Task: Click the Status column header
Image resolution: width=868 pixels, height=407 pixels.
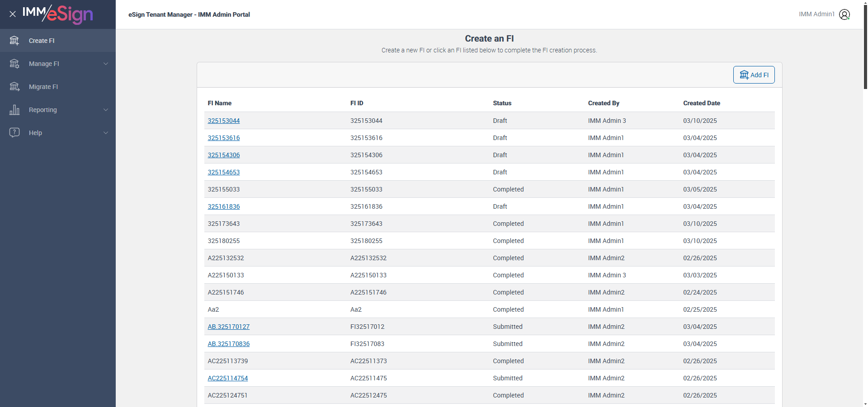Action: click(x=502, y=103)
